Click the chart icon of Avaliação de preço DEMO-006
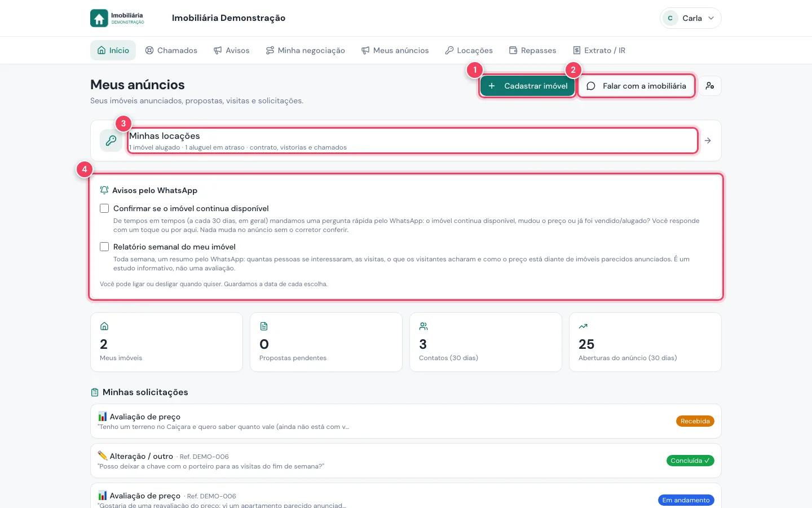Viewport: 812px width, 508px height. pyautogui.click(x=103, y=496)
